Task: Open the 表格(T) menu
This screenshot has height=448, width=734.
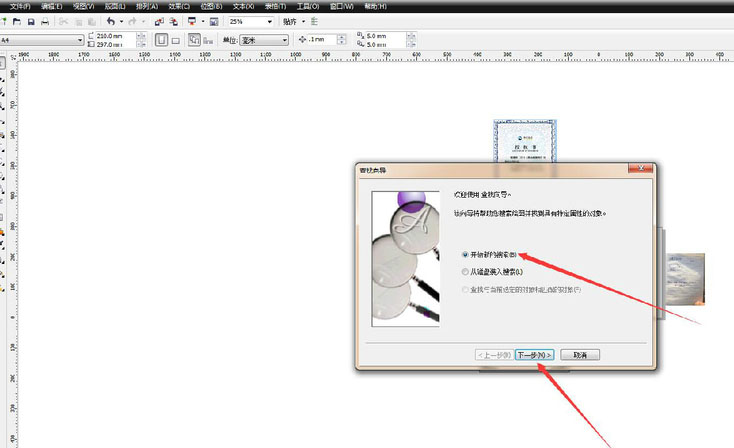Action: 275,7
